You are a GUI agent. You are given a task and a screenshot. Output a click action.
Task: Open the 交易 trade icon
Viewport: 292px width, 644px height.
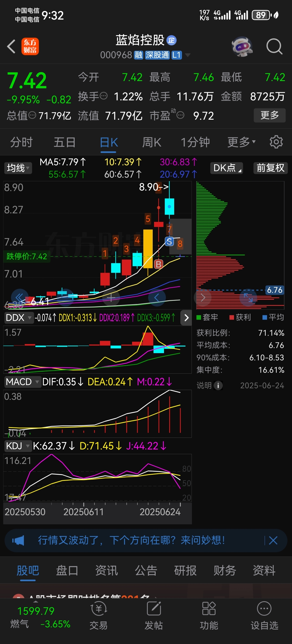pyautogui.click(x=98, y=616)
